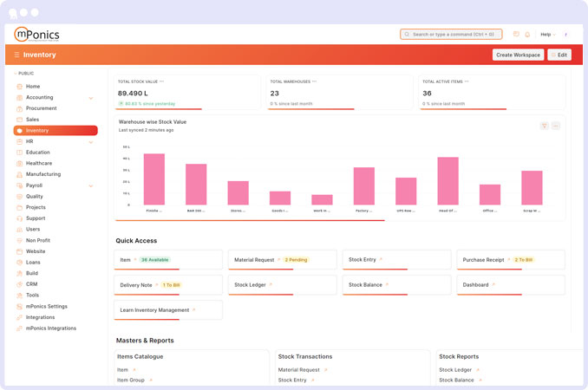Viewport: 588px width, 390px height.
Task: Go to the Website sidebar item
Action: [x=36, y=251]
